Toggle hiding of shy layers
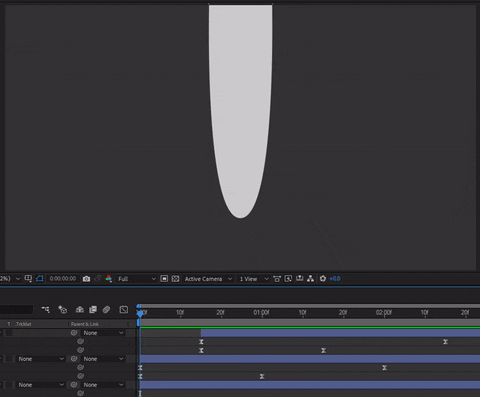Image resolution: width=480 pixels, height=397 pixels. point(80,309)
